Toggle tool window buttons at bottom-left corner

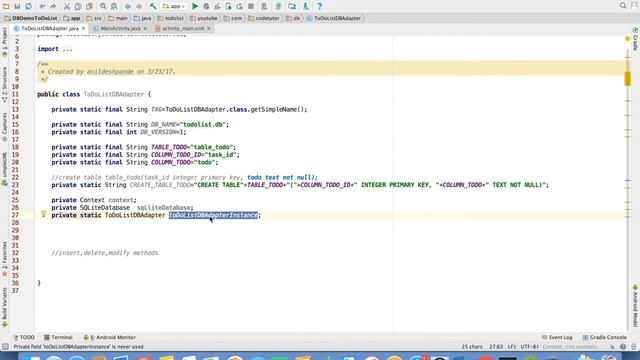[5, 347]
